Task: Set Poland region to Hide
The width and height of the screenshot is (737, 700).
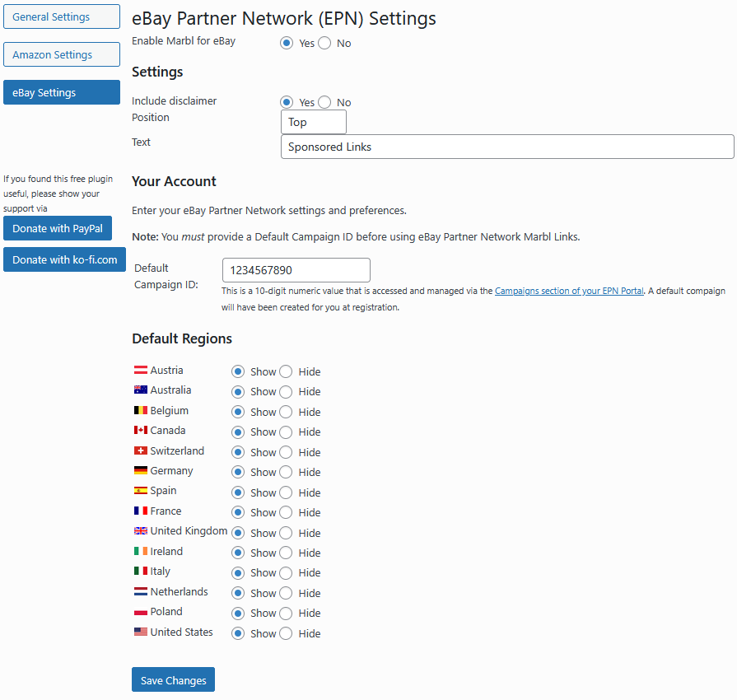Action: 286,614
